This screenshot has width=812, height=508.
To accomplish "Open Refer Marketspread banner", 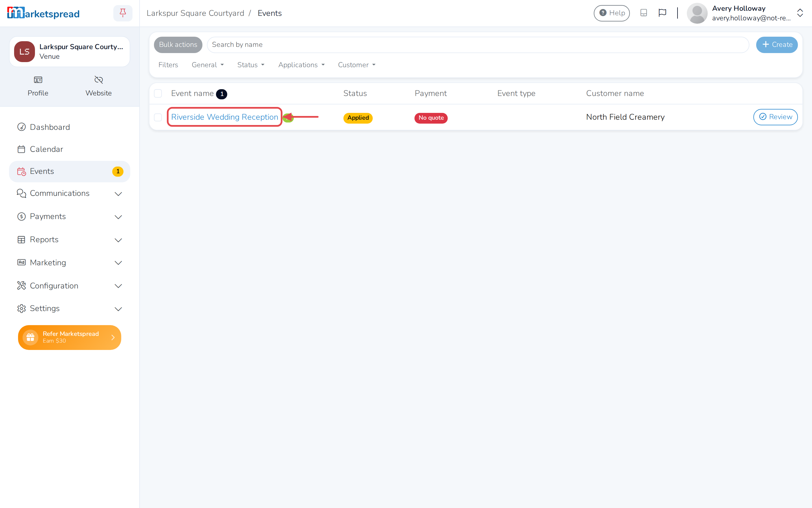I will tap(69, 337).
